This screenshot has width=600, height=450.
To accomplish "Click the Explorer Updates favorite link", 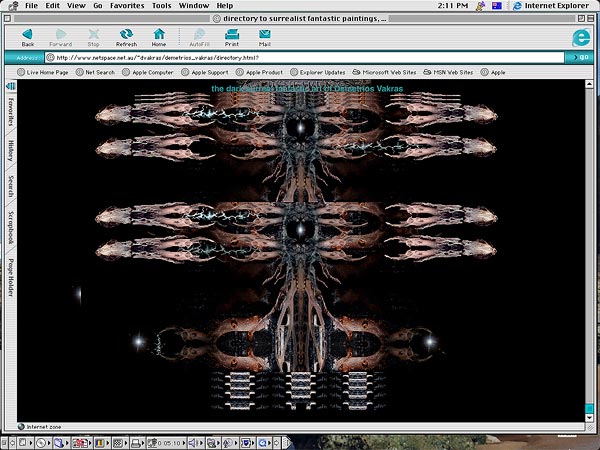I will click(x=318, y=72).
